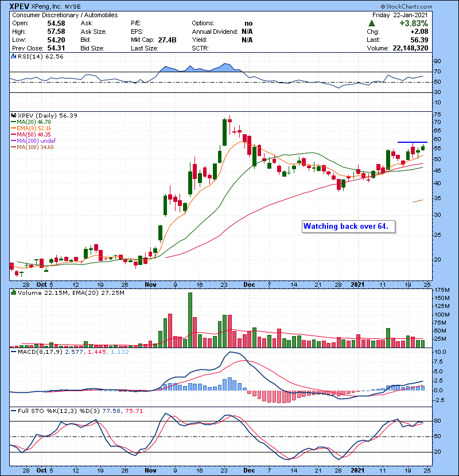This screenshot has width=459, height=476.
Task: Click the 'Nov' label on price chart axis
Action: tap(150, 284)
